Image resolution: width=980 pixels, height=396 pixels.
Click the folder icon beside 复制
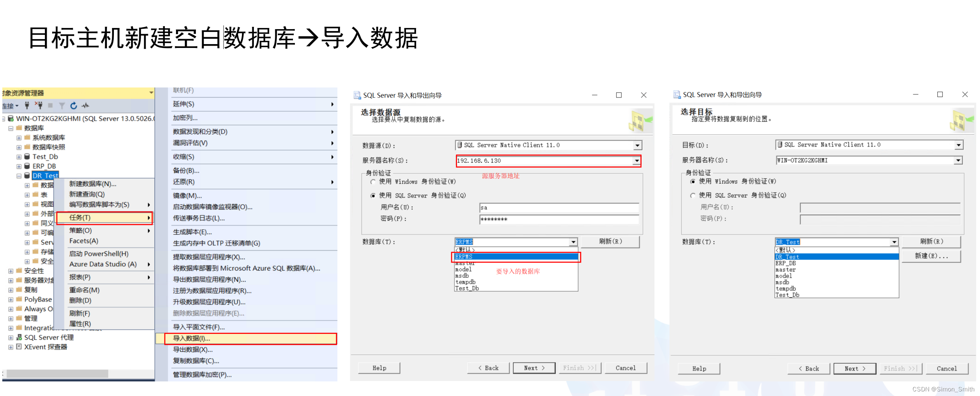click(19, 290)
